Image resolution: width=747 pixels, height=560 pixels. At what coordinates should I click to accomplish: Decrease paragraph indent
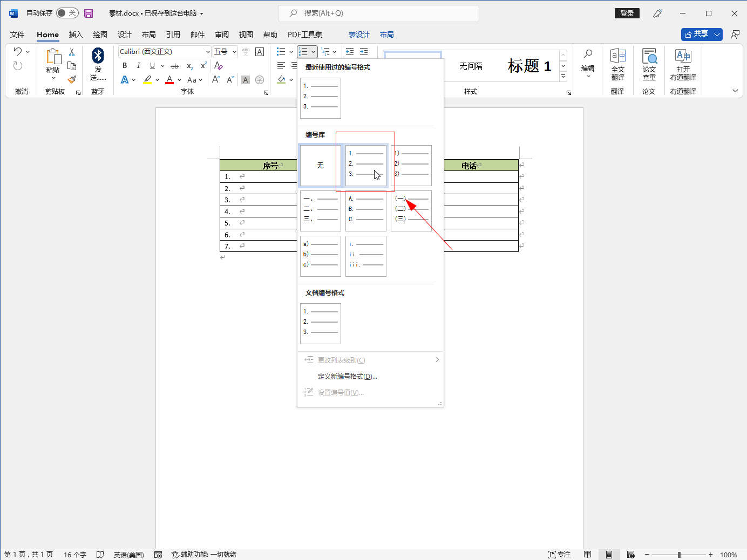pyautogui.click(x=350, y=52)
